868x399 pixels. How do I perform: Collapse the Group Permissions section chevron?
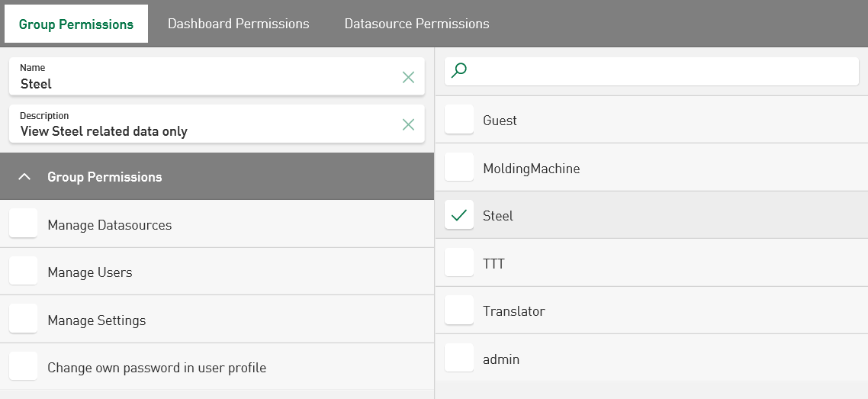(24, 177)
